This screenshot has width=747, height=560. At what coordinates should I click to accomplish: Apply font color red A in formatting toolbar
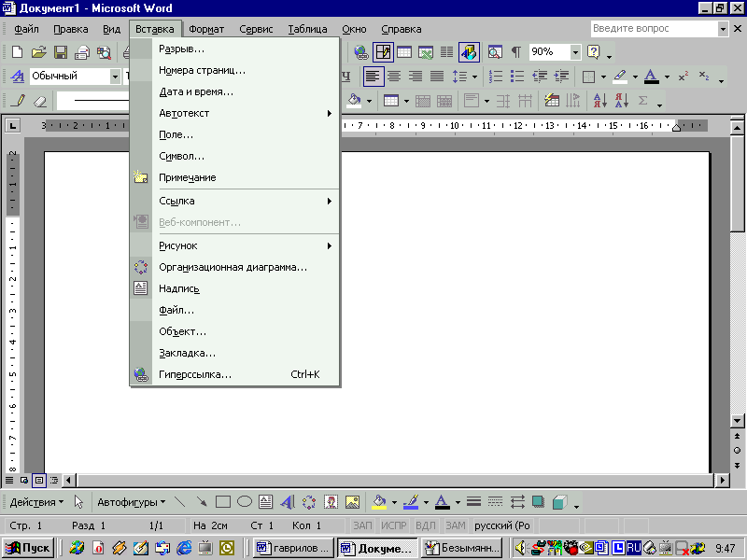pos(651,77)
